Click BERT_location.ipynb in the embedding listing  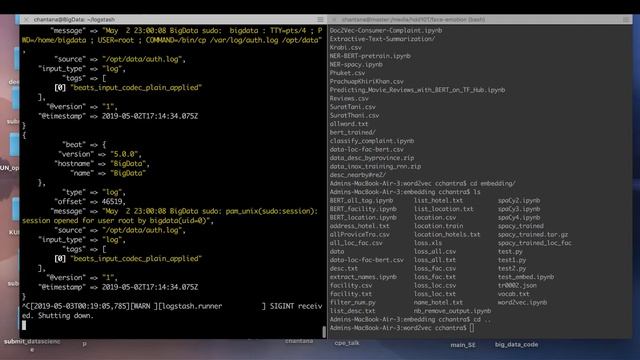363,218
